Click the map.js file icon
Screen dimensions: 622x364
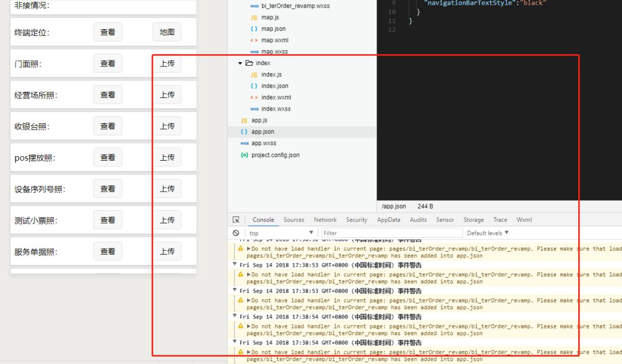click(x=254, y=17)
